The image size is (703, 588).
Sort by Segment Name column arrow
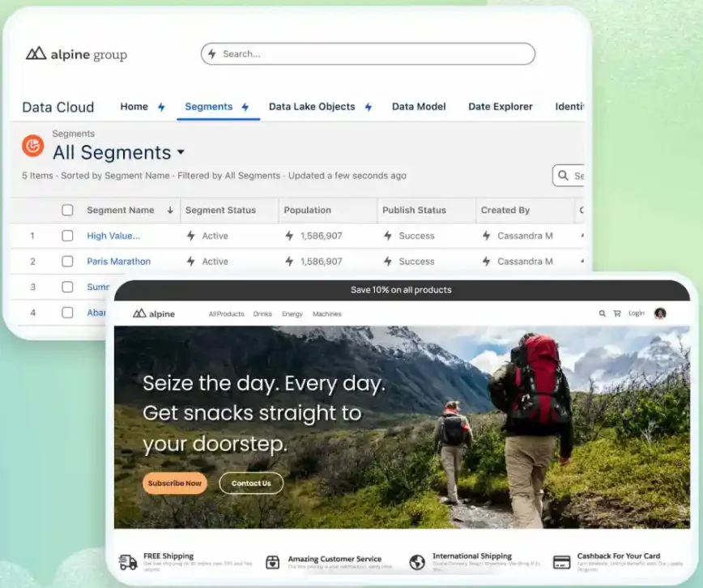click(x=170, y=211)
